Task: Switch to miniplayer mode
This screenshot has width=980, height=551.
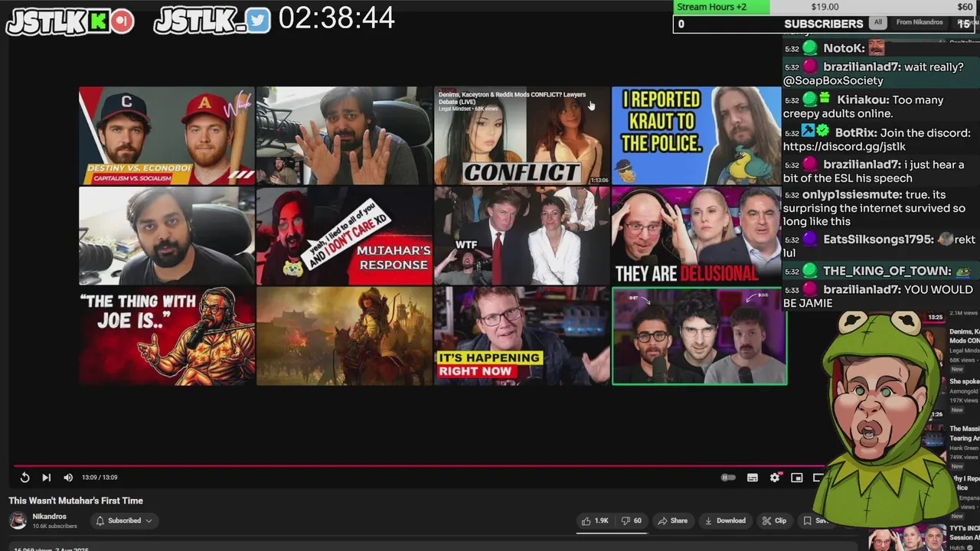Action: 797,478
